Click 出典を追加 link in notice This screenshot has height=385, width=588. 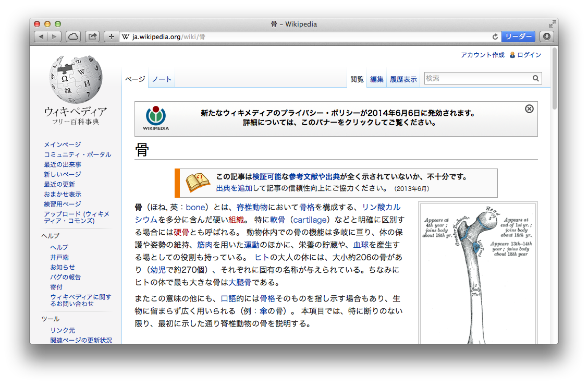coord(234,188)
